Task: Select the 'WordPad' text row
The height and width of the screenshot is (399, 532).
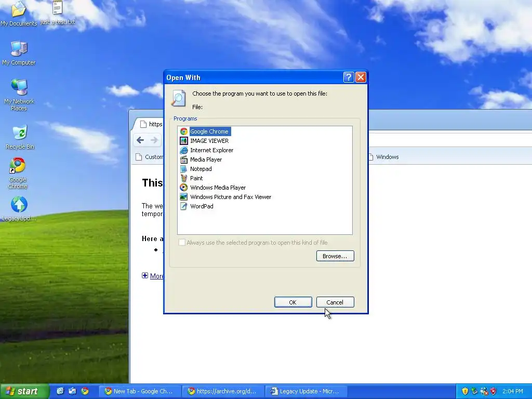Action: tap(202, 206)
